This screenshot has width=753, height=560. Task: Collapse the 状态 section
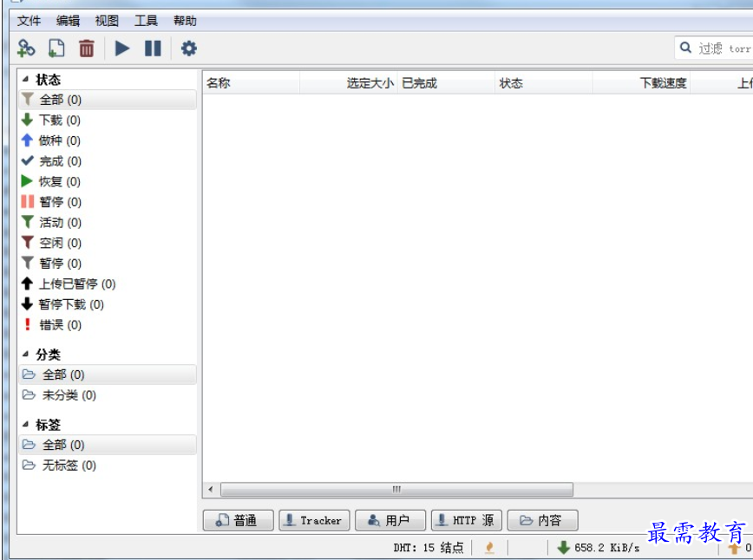click(25, 79)
